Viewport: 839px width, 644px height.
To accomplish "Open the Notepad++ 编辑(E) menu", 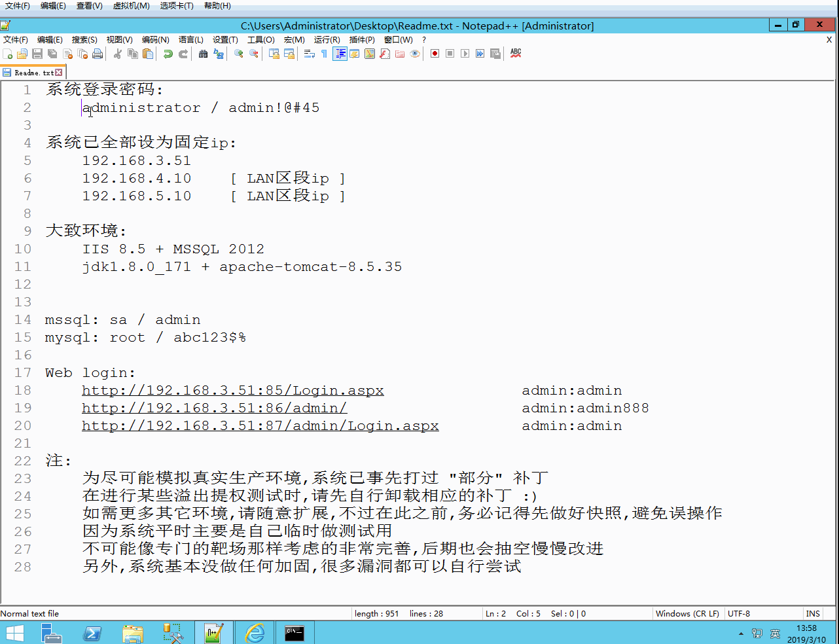I will (50, 40).
